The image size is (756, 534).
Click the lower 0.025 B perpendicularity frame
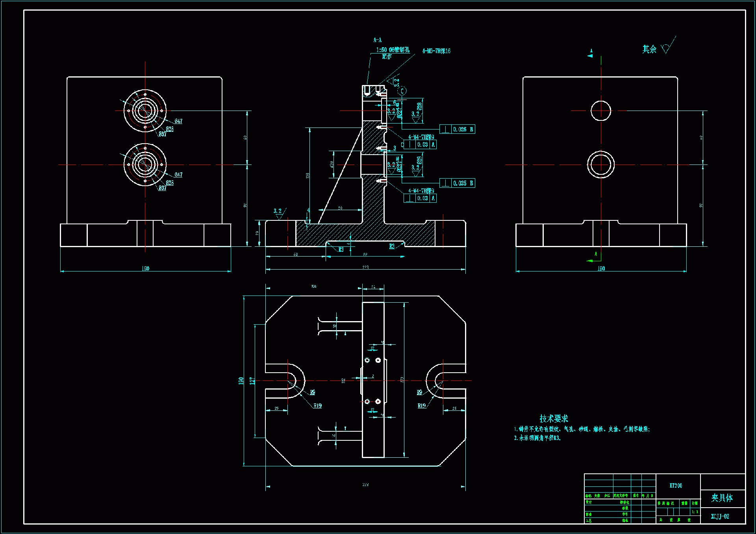tap(457, 183)
